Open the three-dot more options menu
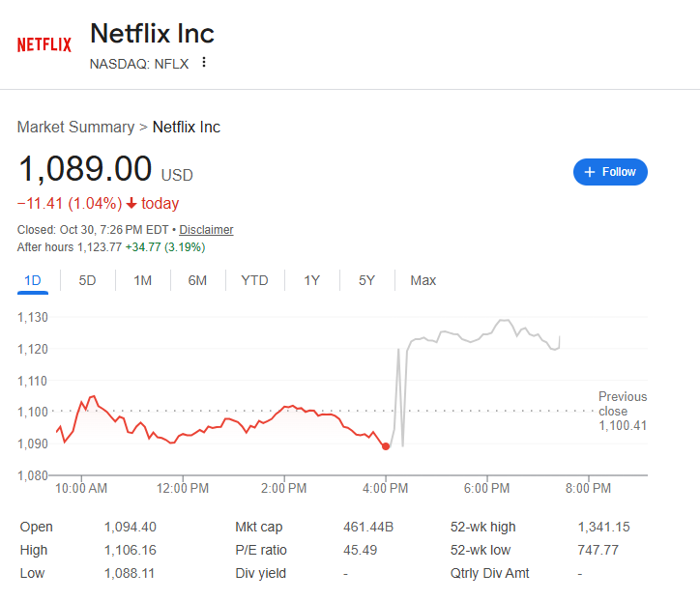The width and height of the screenshot is (700, 601). pos(204,63)
